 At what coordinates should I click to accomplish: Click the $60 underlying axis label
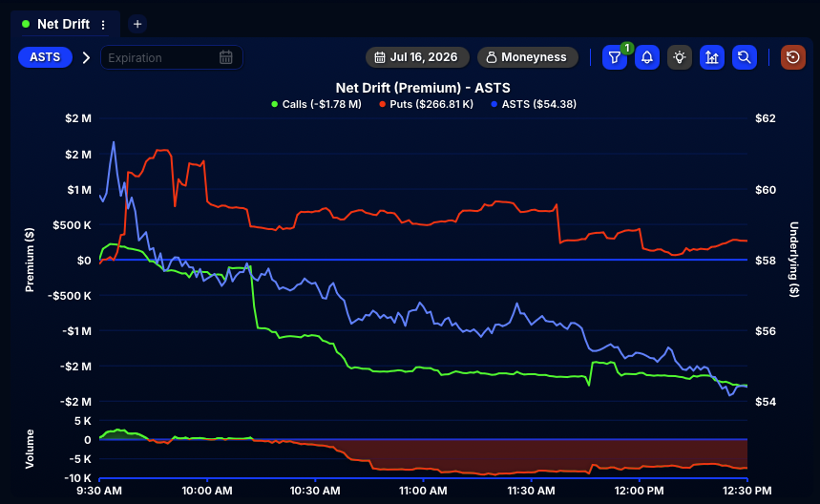[765, 190]
